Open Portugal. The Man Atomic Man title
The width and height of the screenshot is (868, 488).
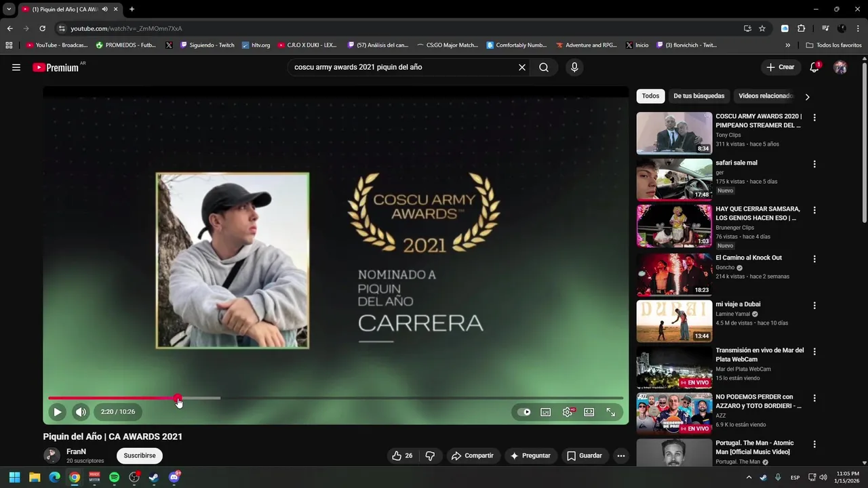[x=755, y=447]
